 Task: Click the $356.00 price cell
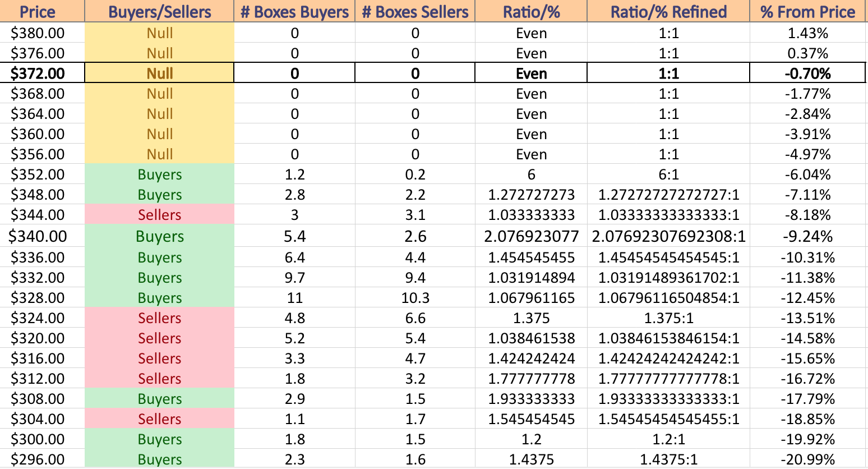pos(42,154)
